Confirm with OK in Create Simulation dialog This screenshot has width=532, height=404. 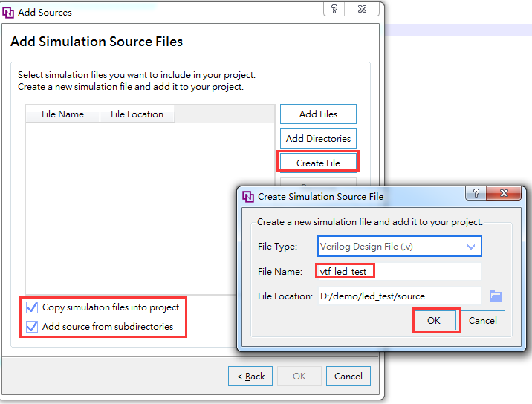[434, 320]
